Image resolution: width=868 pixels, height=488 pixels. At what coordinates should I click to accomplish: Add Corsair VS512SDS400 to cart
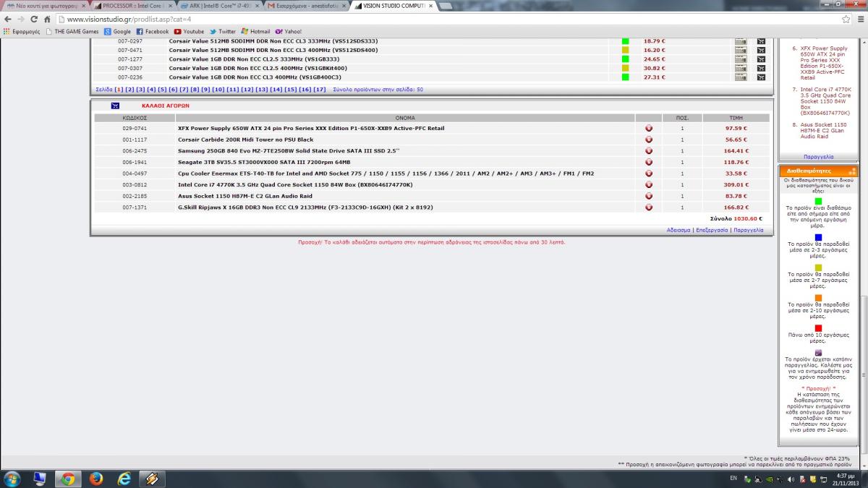pyautogui.click(x=761, y=50)
